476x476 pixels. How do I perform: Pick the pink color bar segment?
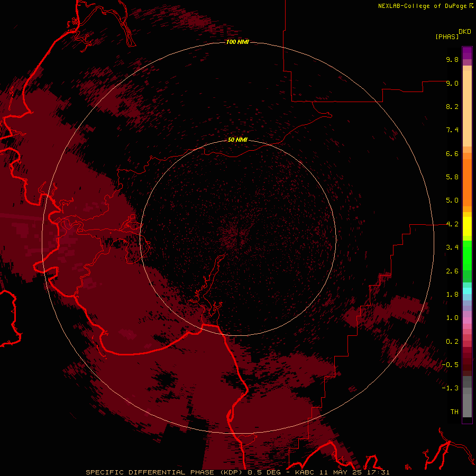(x=467, y=321)
